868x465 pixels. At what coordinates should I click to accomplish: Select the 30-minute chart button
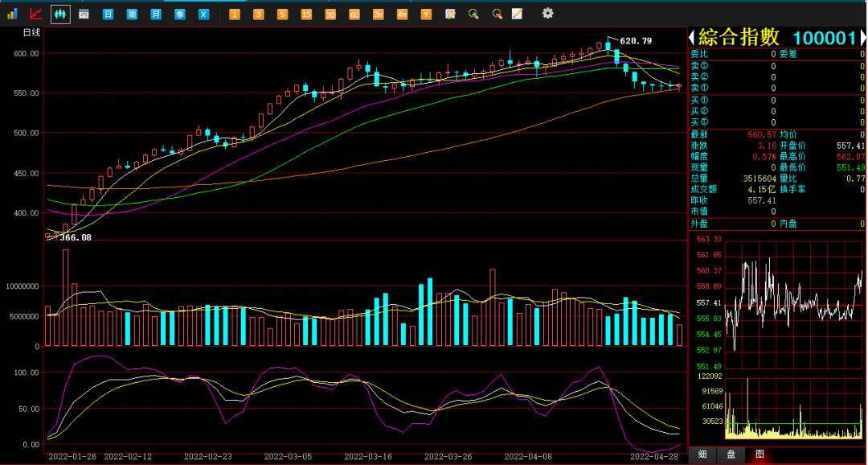(330, 14)
